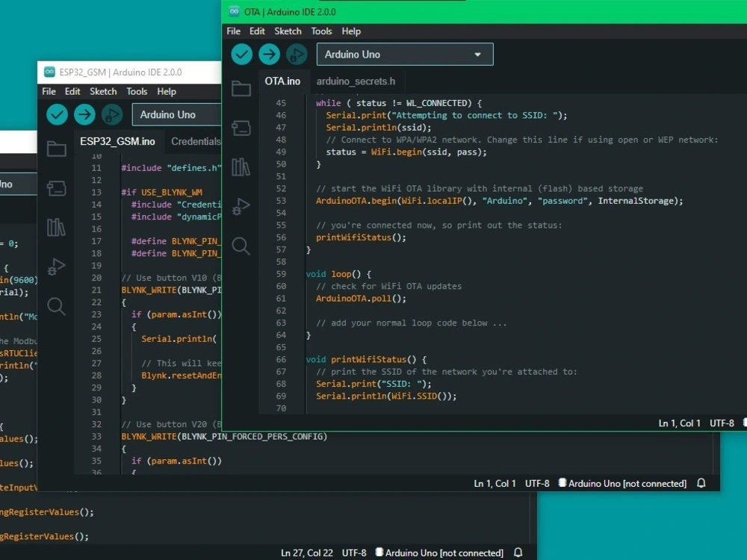Open Help menu in OTA window

[x=351, y=31]
